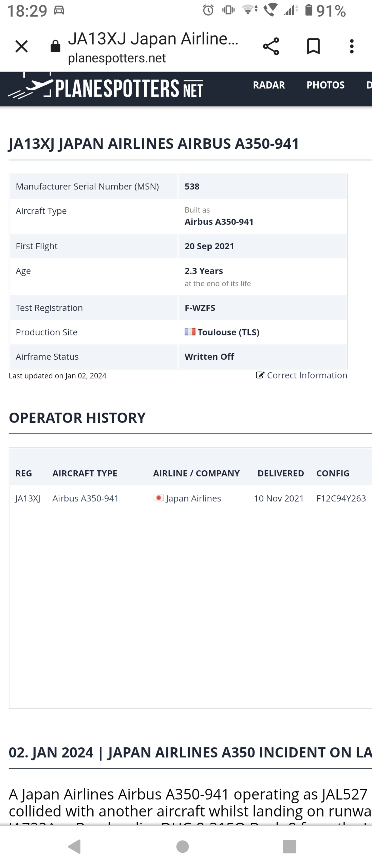Tap the Planespotters.net airplane logo

105,88
